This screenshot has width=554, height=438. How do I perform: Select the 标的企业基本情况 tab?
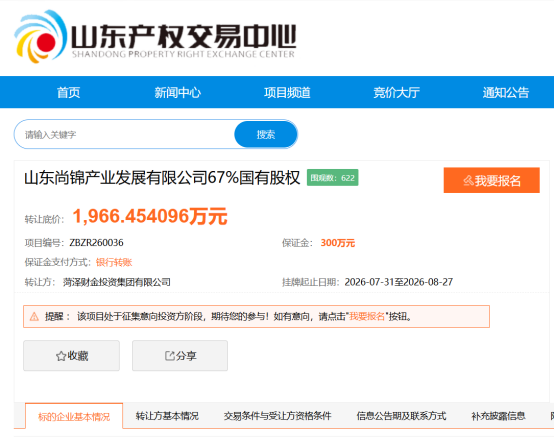74,416
